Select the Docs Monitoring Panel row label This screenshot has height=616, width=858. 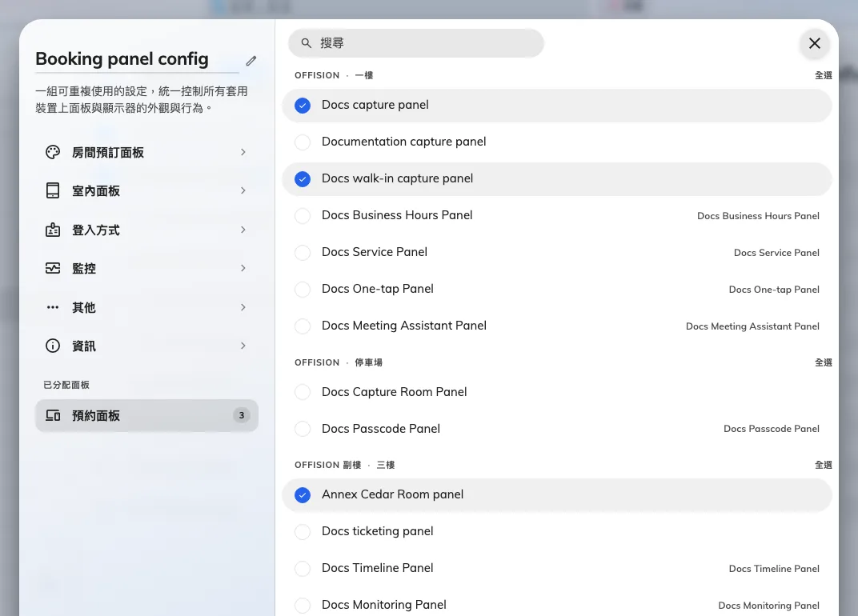[x=384, y=605]
